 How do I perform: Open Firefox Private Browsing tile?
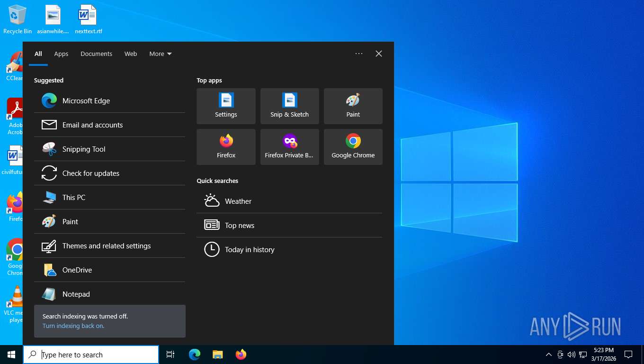289,147
